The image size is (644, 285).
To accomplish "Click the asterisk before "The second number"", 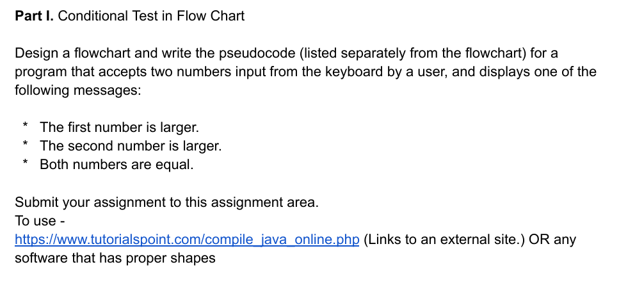I will 26,143.
